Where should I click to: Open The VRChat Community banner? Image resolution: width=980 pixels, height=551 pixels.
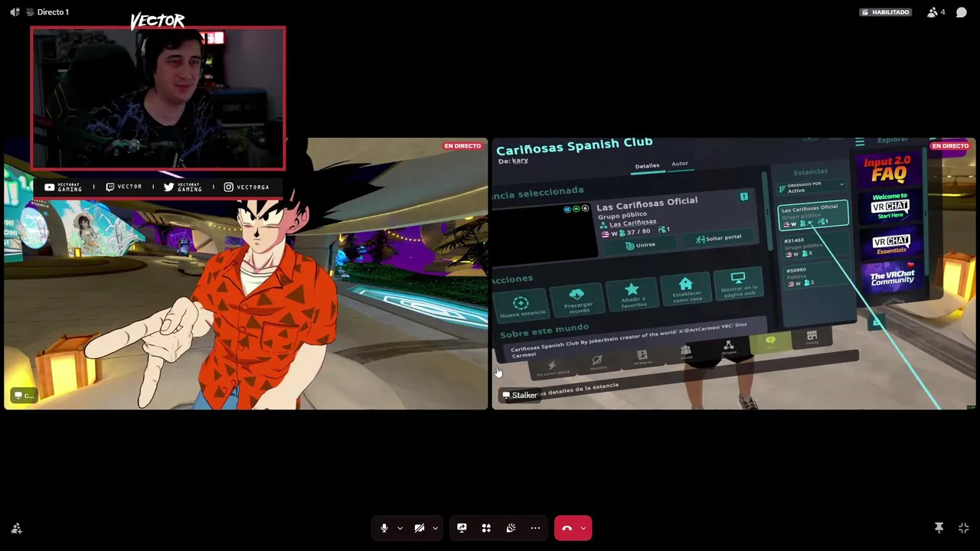click(x=892, y=276)
